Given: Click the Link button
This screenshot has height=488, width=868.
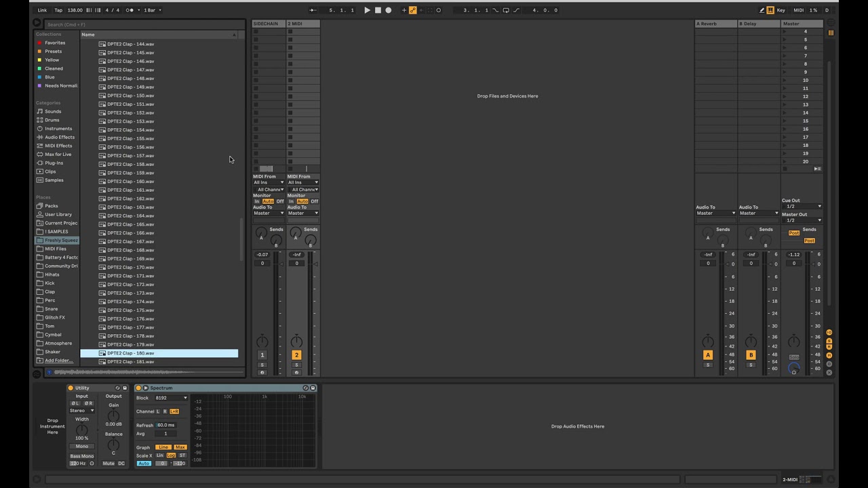Looking at the screenshot, I should coord(42,10).
